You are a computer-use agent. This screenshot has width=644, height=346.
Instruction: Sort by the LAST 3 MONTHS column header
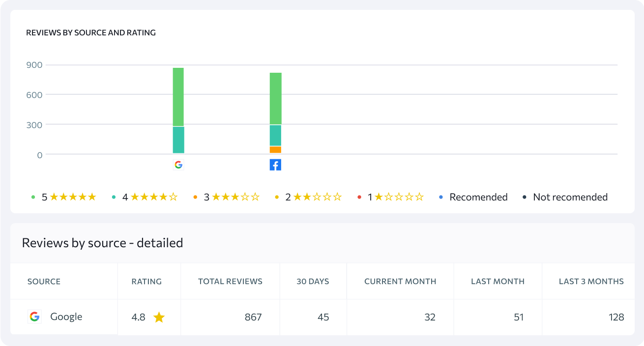coord(591,282)
